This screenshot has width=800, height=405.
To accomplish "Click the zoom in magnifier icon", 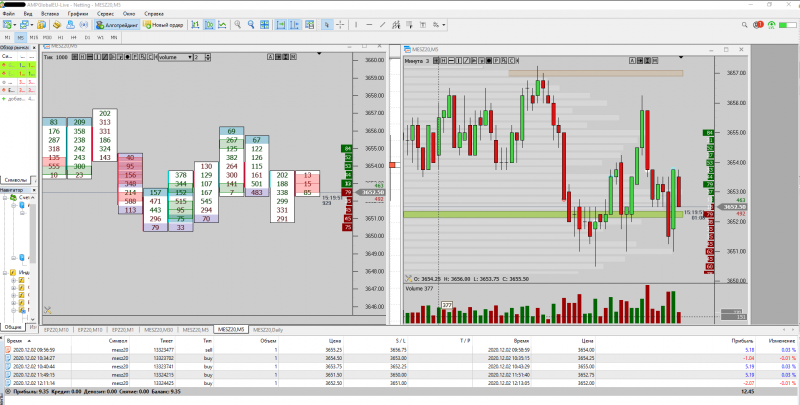I will pyautogui.click(x=238, y=24).
